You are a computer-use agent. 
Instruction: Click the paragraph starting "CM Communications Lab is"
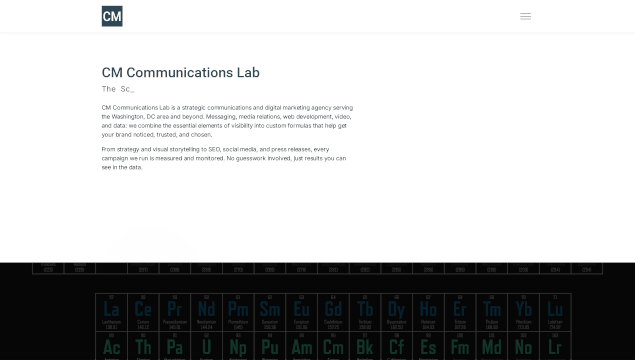(227, 121)
